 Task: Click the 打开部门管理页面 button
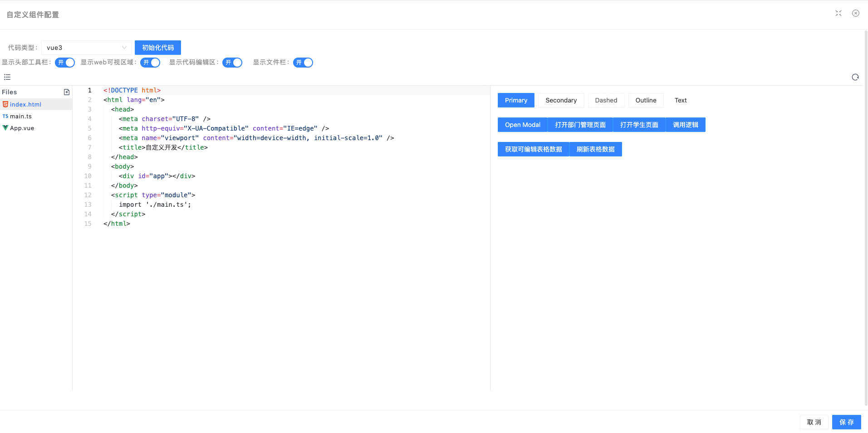[x=580, y=125]
